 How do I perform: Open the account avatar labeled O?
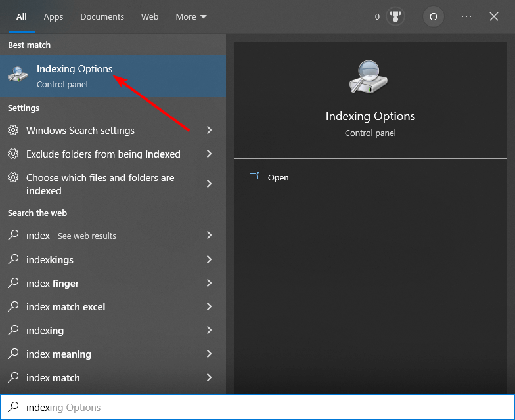(x=434, y=16)
